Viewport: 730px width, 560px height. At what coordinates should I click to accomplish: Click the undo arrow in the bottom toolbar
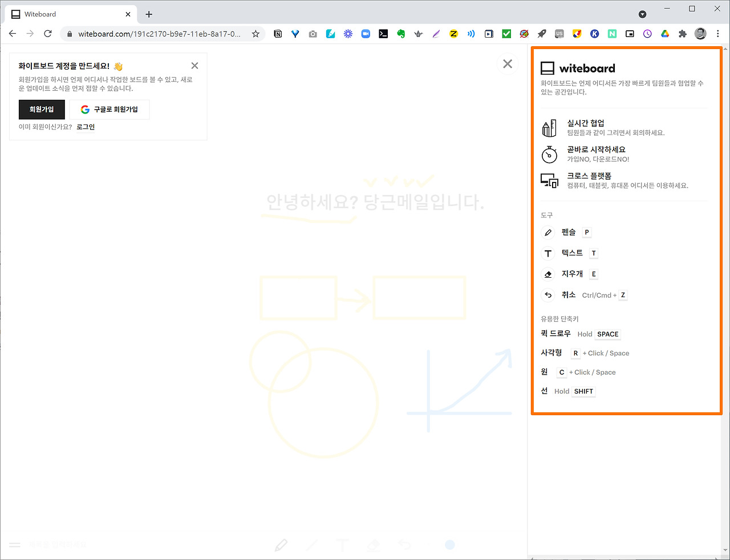point(404,545)
